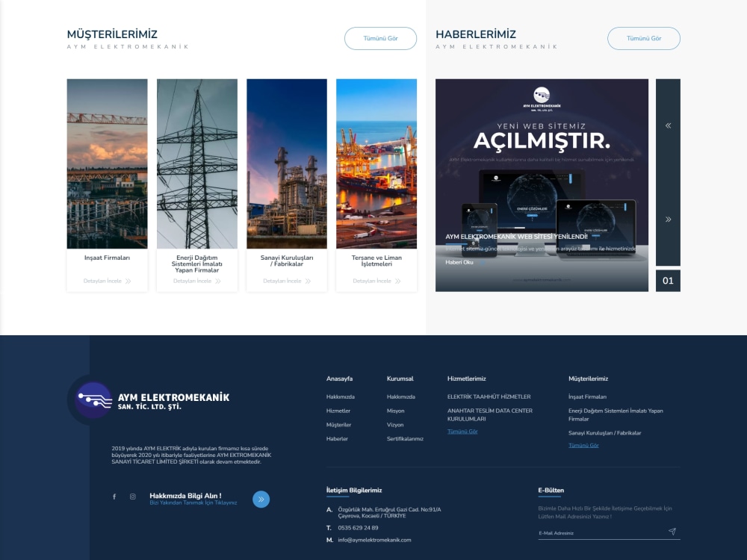747x560 pixels.
Task: Open the Tersane ve Liman port image
Action: click(376, 164)
